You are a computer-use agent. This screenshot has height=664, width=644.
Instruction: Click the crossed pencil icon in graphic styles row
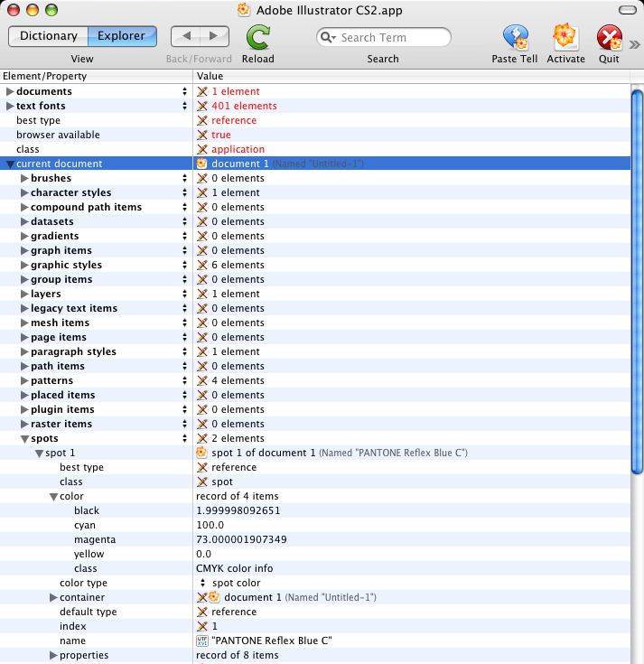[x=202, y=265]
